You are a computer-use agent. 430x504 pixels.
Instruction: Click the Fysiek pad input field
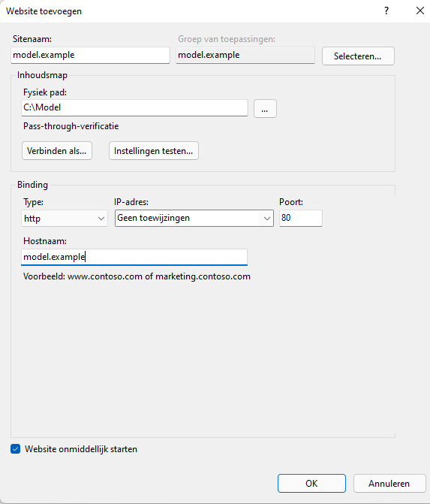[134, 107]
